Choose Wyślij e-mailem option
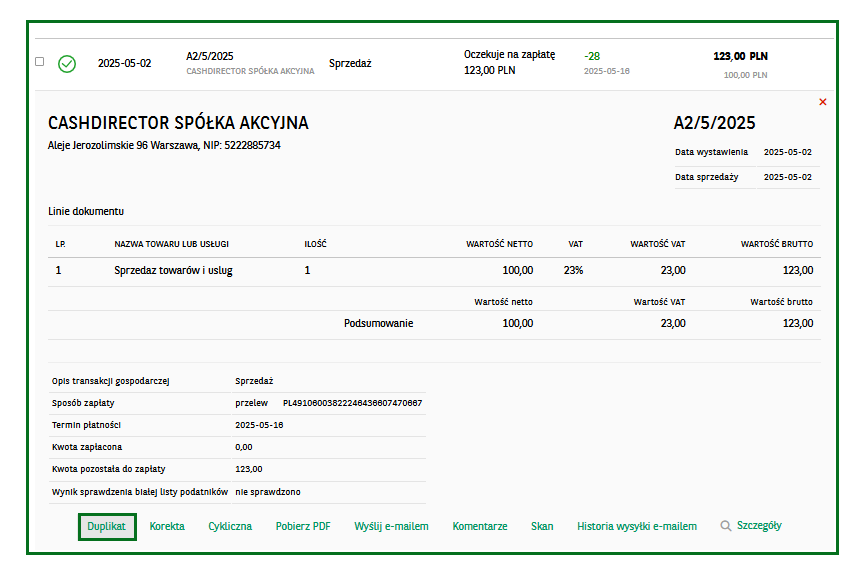The width and height of the screenshot is (867, 580). click(391, 526)
